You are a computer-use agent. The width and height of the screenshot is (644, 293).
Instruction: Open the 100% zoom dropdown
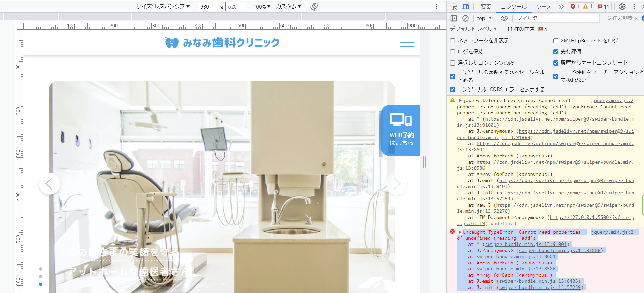[262, 6]
